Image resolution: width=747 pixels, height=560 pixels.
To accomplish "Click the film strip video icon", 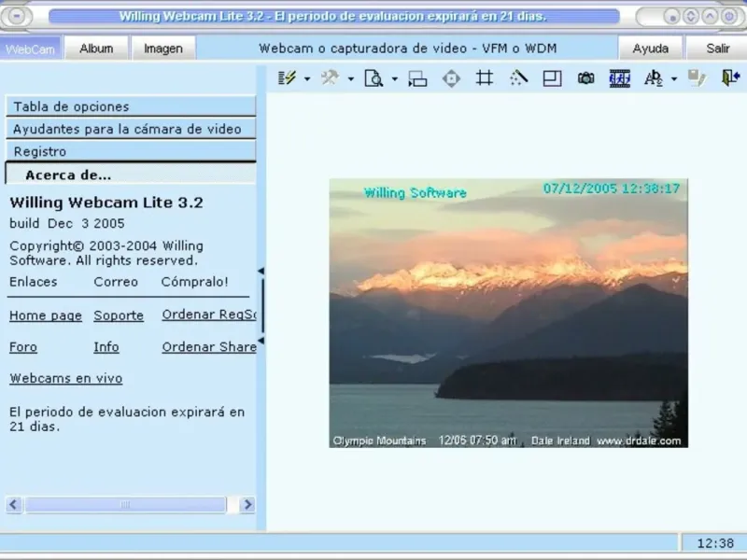I will click(619, 79).
